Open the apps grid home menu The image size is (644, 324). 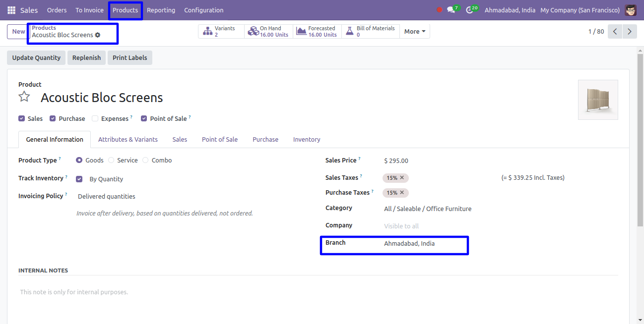point(11,10)
